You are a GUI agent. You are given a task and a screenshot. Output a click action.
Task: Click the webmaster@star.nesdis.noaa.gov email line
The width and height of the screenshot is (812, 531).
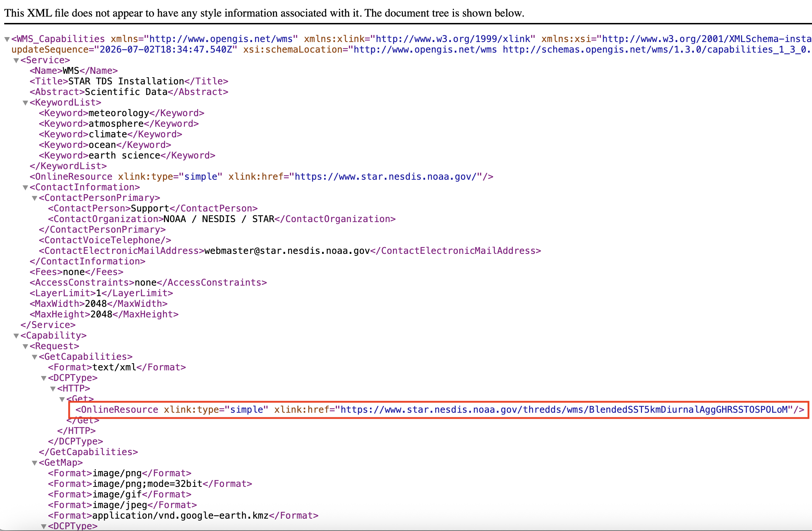(x=290, y=251)
